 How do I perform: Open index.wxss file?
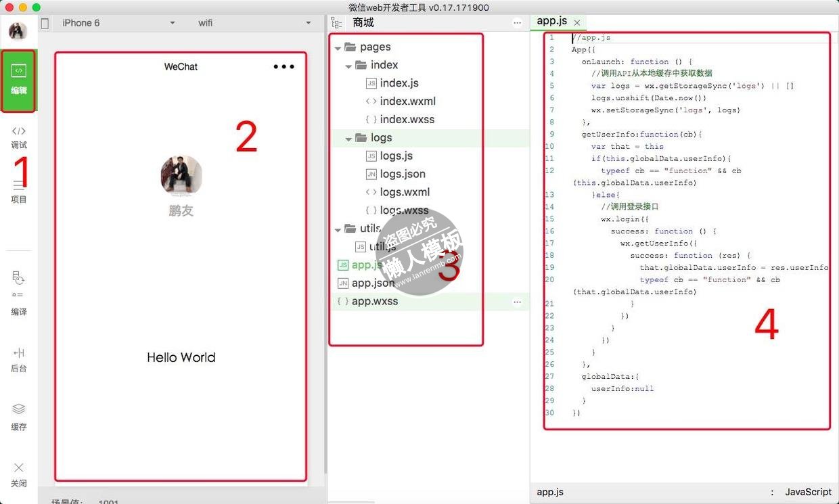point(407,120)
